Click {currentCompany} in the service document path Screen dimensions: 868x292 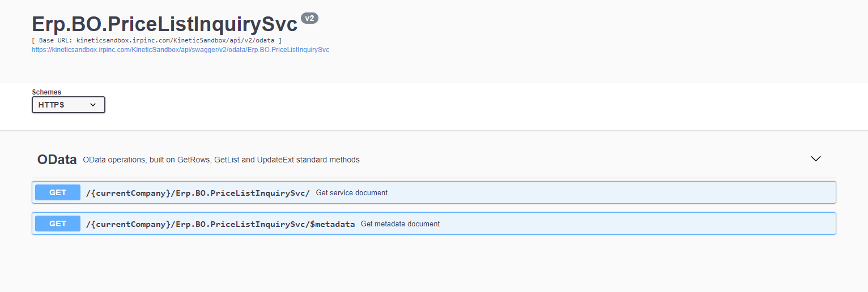(129, 193)
